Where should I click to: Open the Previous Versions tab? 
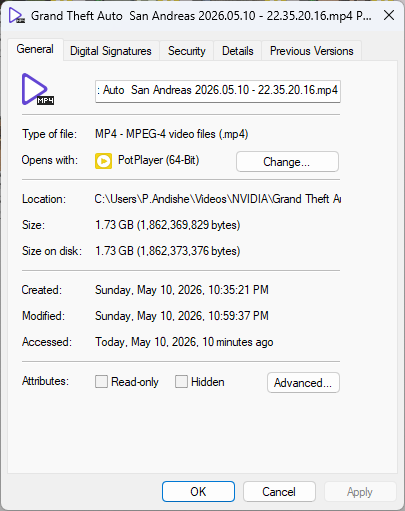click(x=311, y=51)
